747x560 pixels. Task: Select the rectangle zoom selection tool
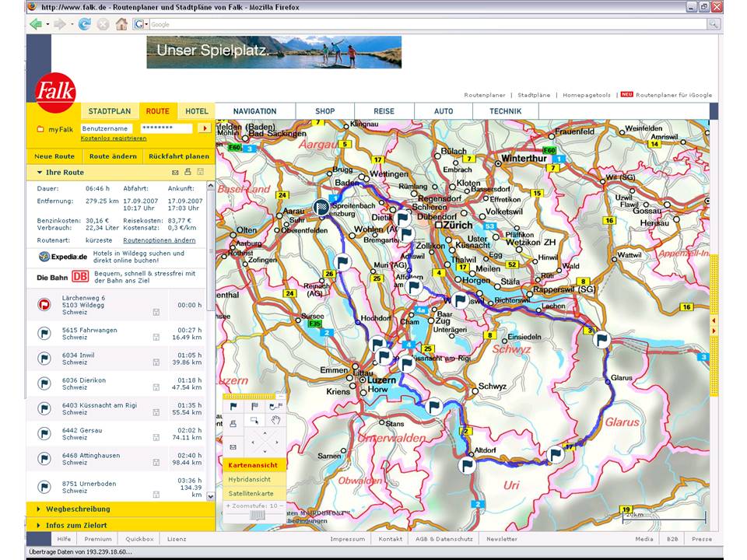click(254, 421)
